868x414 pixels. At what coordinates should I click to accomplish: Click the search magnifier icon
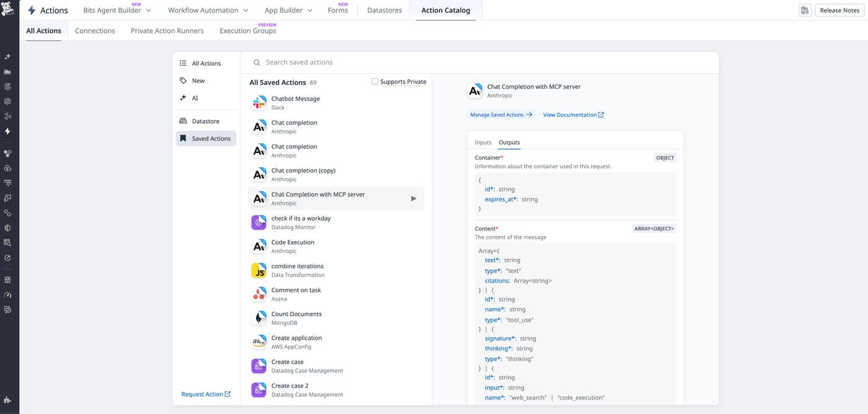(x=257, y=63)
